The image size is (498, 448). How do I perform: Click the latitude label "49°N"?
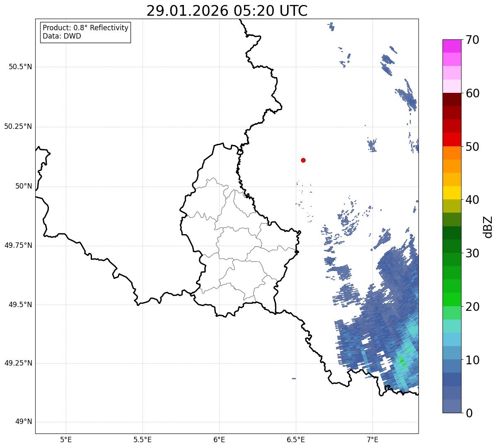pyautogui.click(x=24, y=422)
